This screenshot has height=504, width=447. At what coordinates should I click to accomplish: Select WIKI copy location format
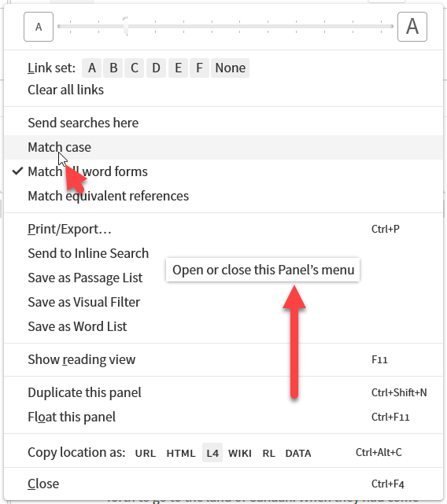tap(240, 453)
